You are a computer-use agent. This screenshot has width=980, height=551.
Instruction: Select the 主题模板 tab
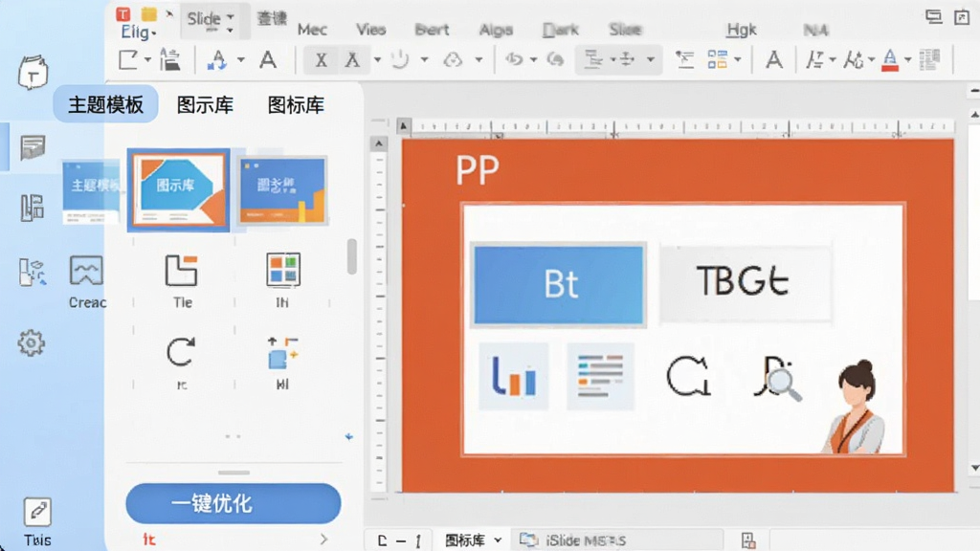coord(105,104)
